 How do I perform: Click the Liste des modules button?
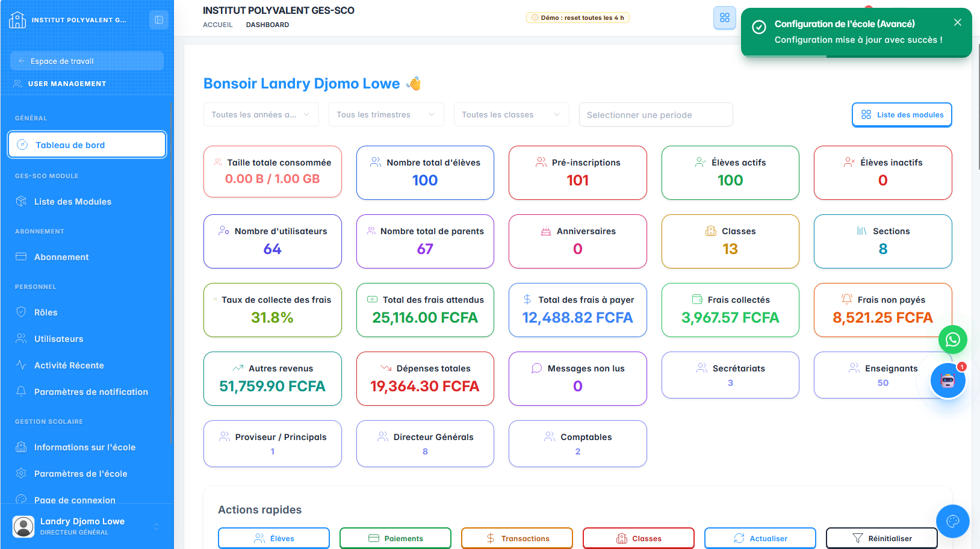point(902,115)
